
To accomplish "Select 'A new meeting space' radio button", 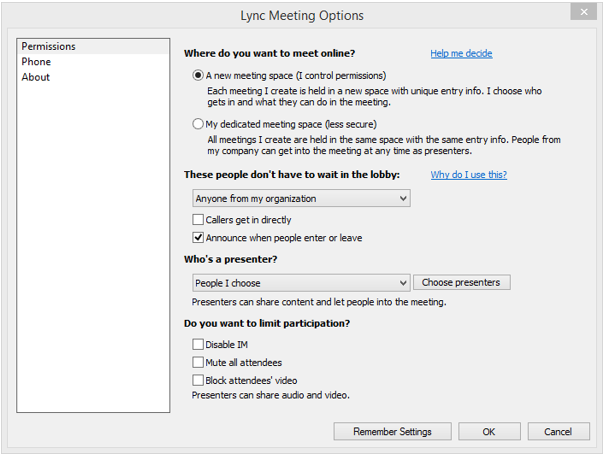I will [x=198, y=75].
